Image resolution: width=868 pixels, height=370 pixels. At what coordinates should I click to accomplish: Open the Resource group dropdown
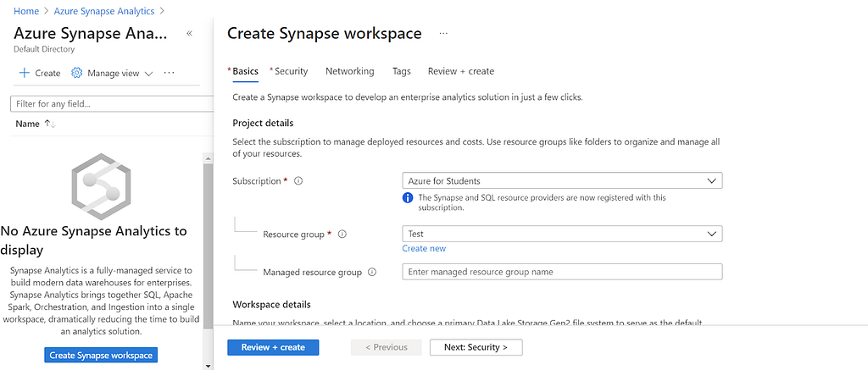(x=562, y=234)
